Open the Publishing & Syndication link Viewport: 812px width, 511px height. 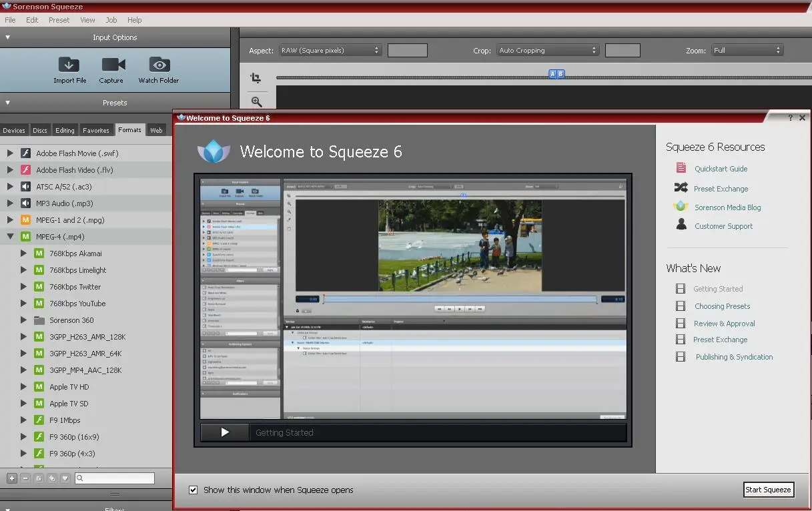(734, 357)
